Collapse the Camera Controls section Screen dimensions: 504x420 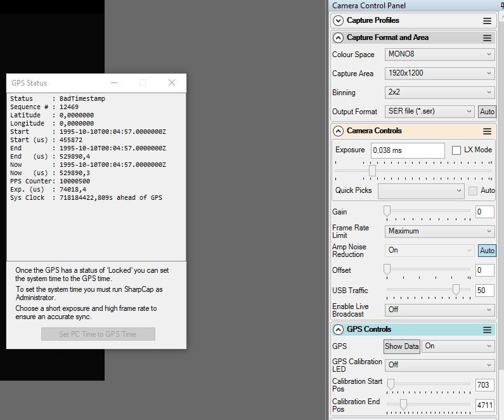point(338,131)
